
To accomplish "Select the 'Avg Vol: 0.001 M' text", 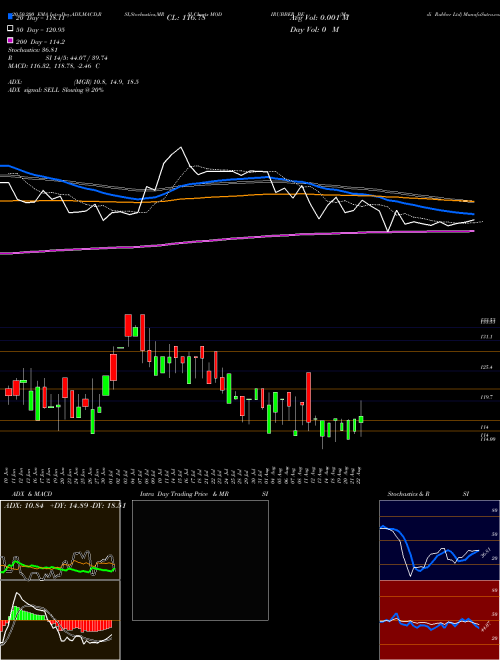I will pyautogui.click(x=319, y=18).
